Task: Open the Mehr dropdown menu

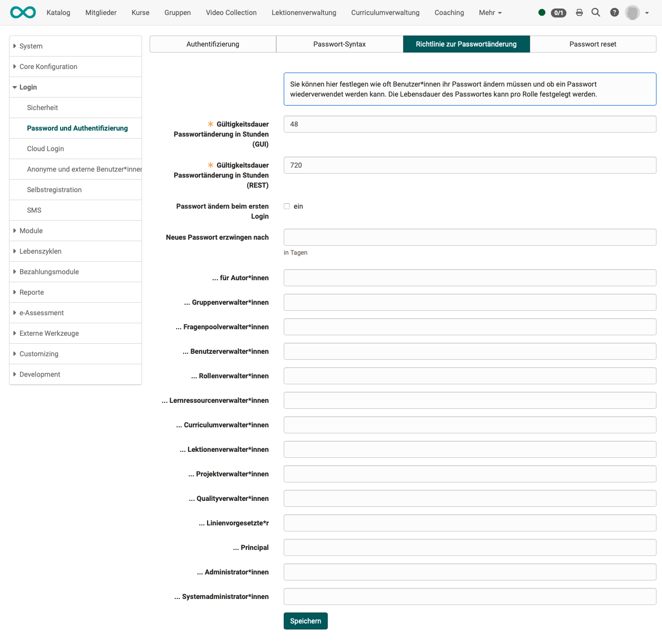Action: point(490,13)
